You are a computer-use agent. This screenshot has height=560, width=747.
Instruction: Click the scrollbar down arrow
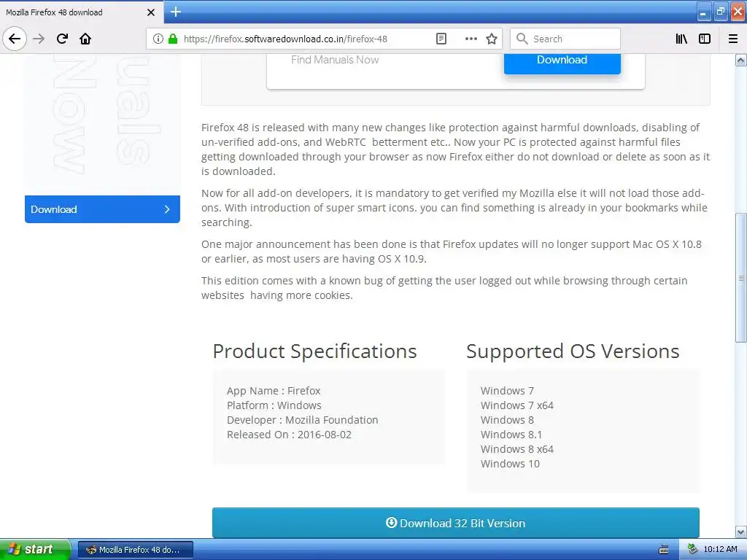[740, 532]
